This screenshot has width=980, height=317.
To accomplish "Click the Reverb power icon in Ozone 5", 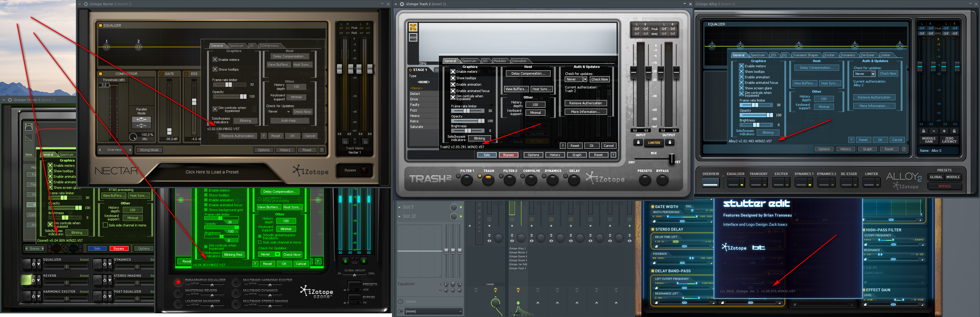I will point(33,280).
